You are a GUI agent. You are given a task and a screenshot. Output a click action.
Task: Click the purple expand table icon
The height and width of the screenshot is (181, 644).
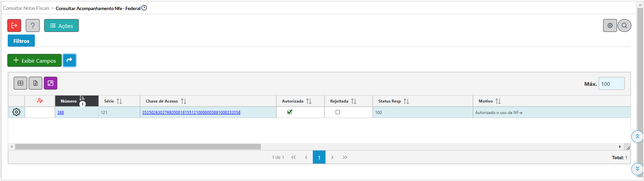[x=51, y=83]
